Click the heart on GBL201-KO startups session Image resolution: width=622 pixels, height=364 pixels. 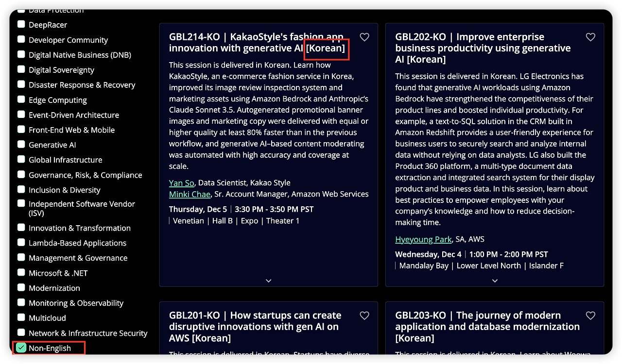(x=364, y=315)
